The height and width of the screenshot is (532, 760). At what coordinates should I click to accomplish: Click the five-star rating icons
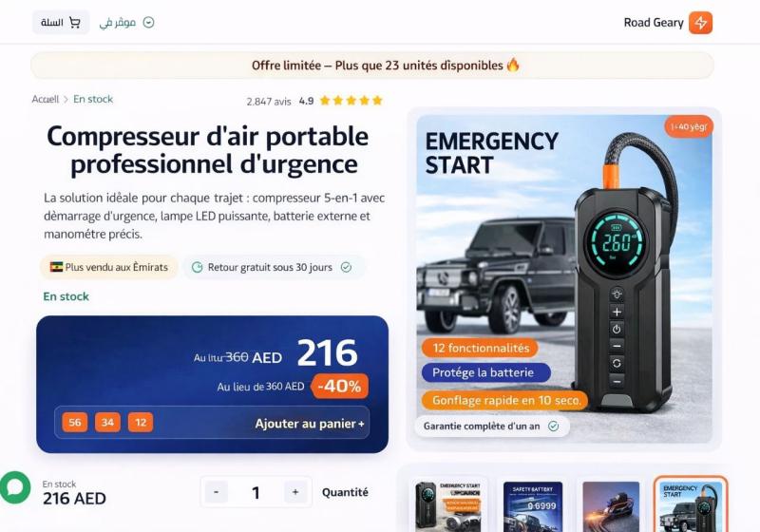coord(351,101)
